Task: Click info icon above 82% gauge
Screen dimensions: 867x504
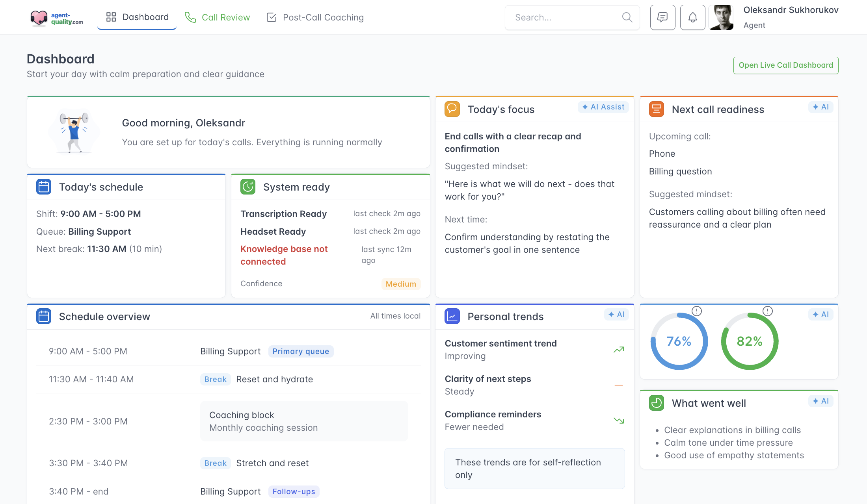Action: [767, 311]
